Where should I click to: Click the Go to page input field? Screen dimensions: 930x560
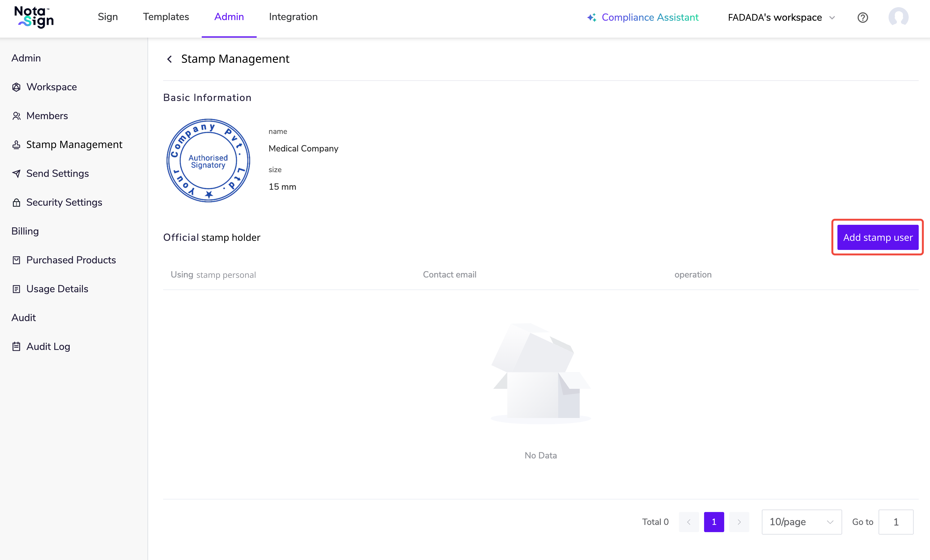[x=896, y=522]
